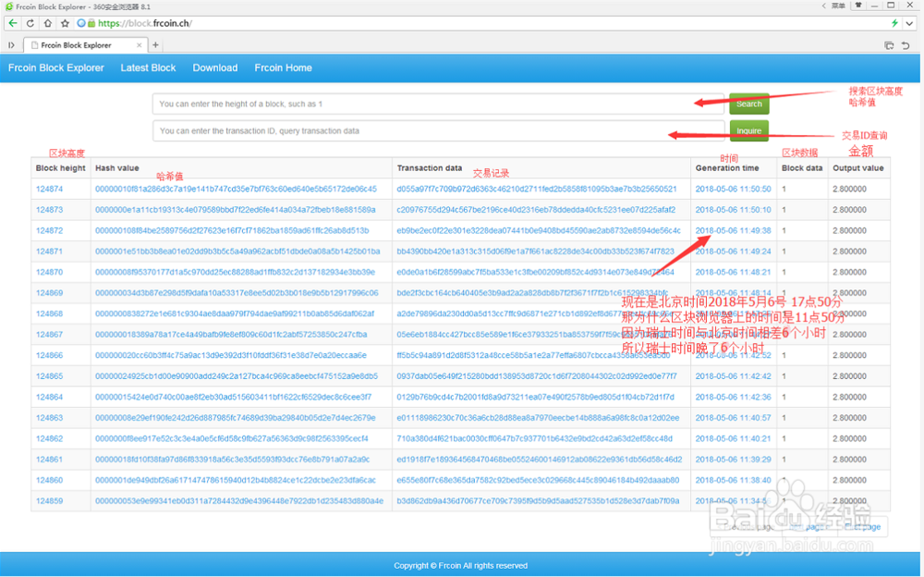The width and height of the screenshot is (924, 577).
Task: Open block height 124863
Action: (x=49, y=418)
